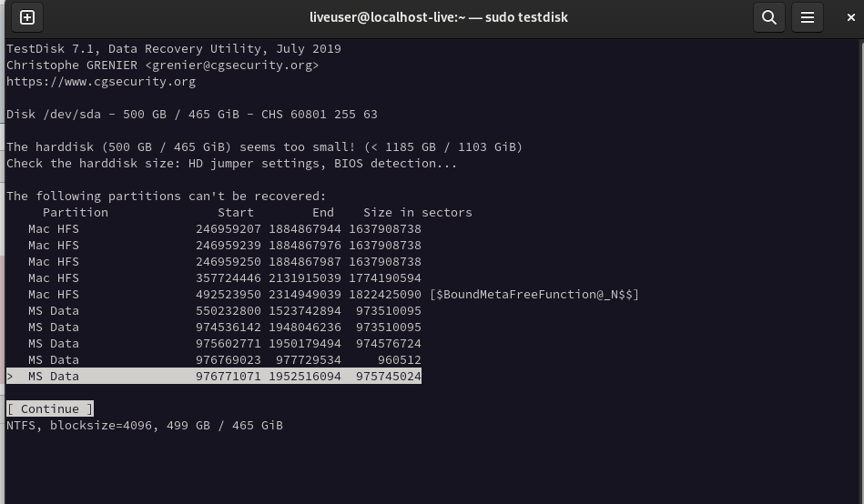Click the Start column header
The height and width of the screenshot is (504, 864).
pos(236,213)
